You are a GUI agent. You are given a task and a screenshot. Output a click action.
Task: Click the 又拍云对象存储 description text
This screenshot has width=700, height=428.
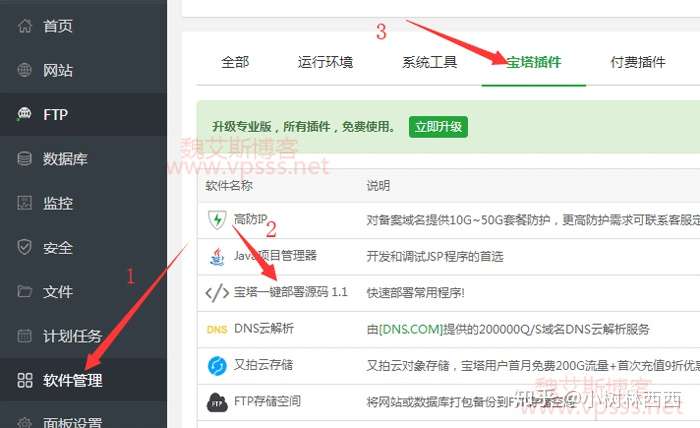point(533,366)
